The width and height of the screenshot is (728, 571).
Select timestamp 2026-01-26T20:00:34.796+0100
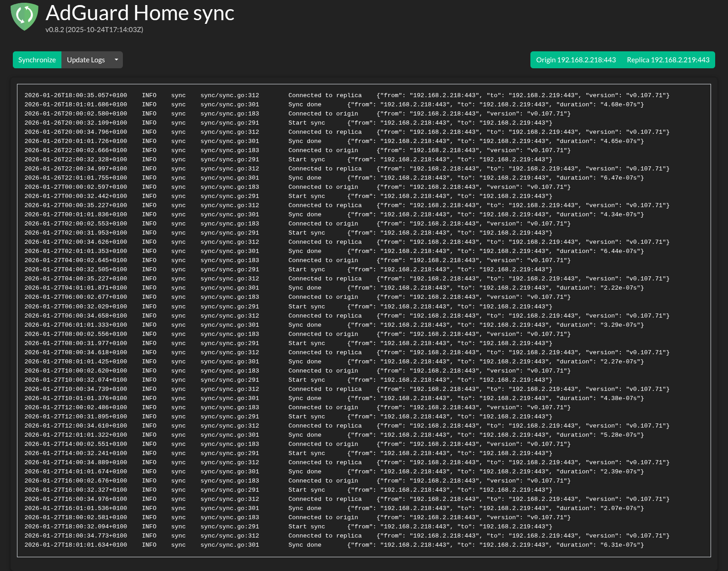click(76, 132)
